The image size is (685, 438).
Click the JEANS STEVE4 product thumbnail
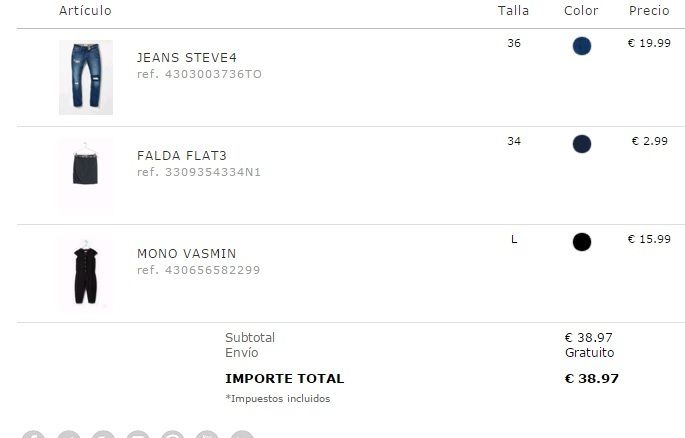pyautogui.click(x=85, y=77)
